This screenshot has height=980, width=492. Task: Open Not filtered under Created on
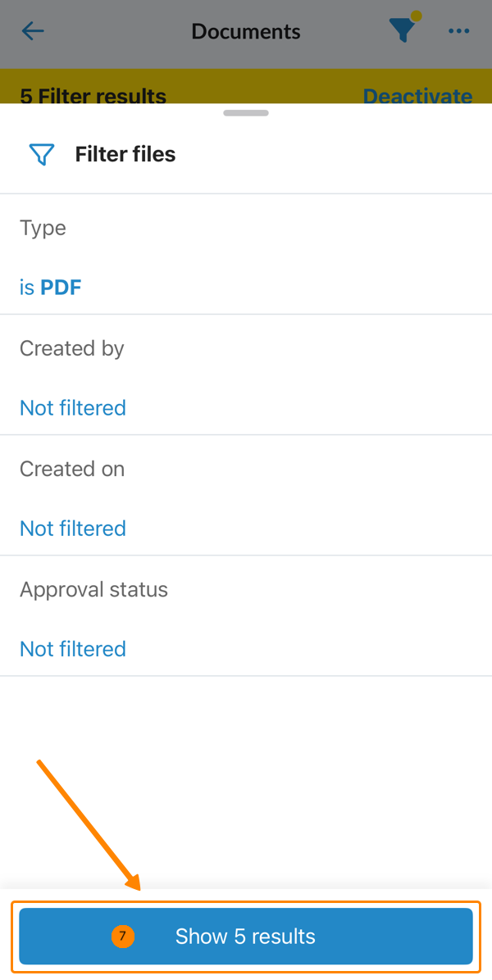coord(73,529)
